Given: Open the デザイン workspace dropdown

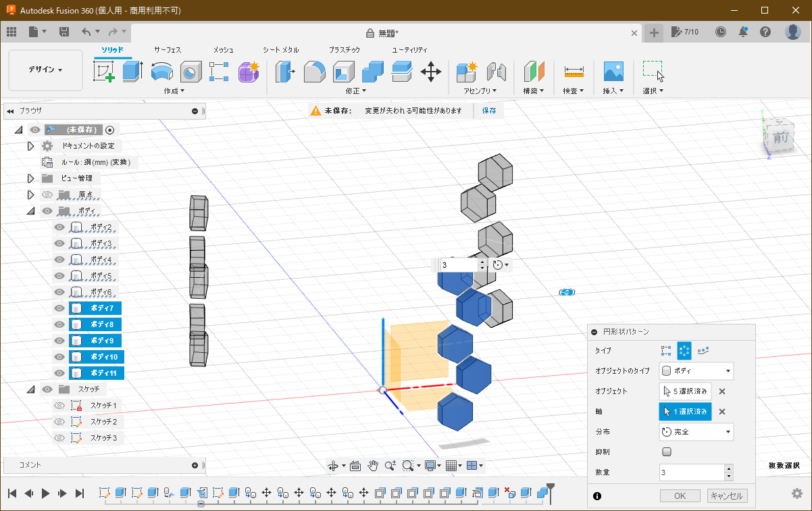Looking at the screenshot, I should point(45,70).
